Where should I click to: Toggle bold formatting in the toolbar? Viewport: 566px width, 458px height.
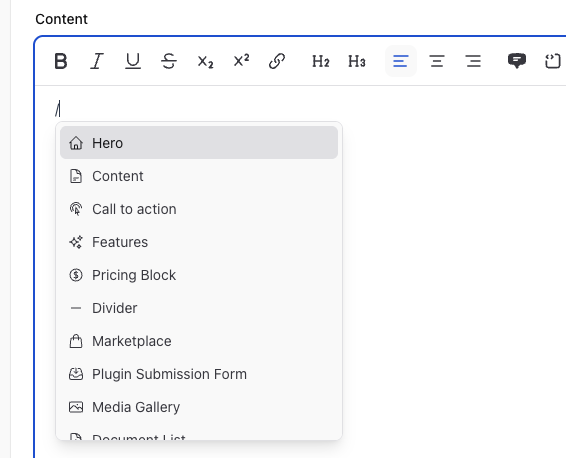(61, 61)
